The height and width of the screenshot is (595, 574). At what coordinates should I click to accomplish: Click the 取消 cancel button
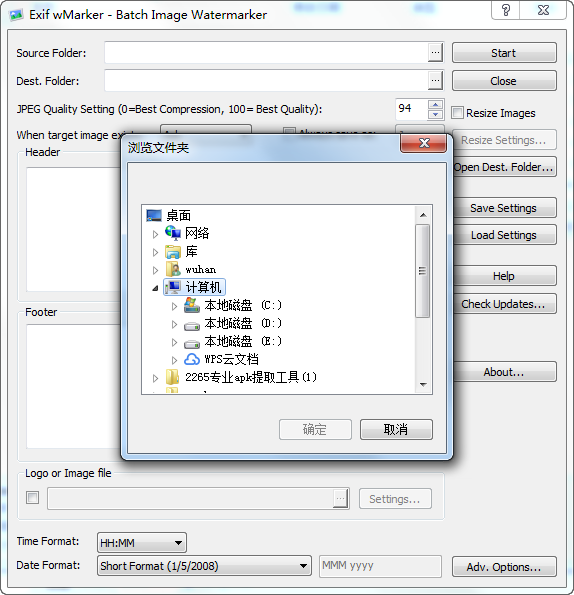tap(396, 430)
